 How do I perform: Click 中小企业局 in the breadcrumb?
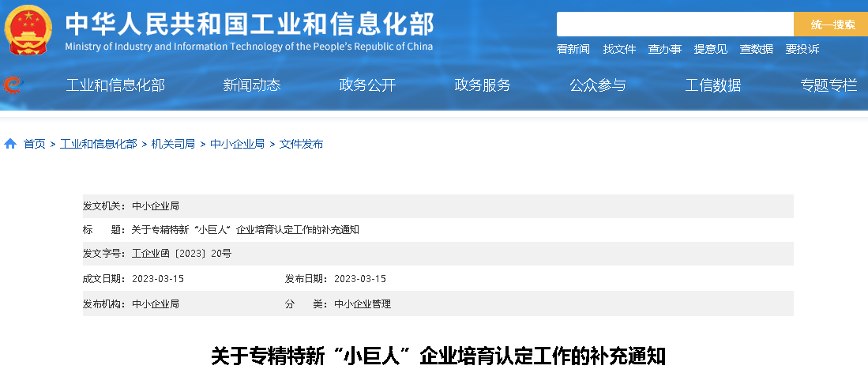coord(237,144)
